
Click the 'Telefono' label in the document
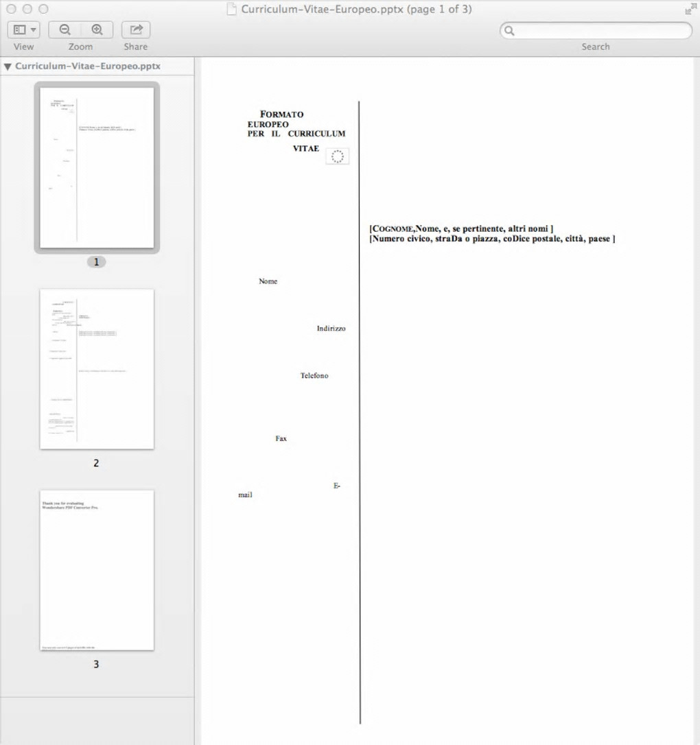point(314,375)
